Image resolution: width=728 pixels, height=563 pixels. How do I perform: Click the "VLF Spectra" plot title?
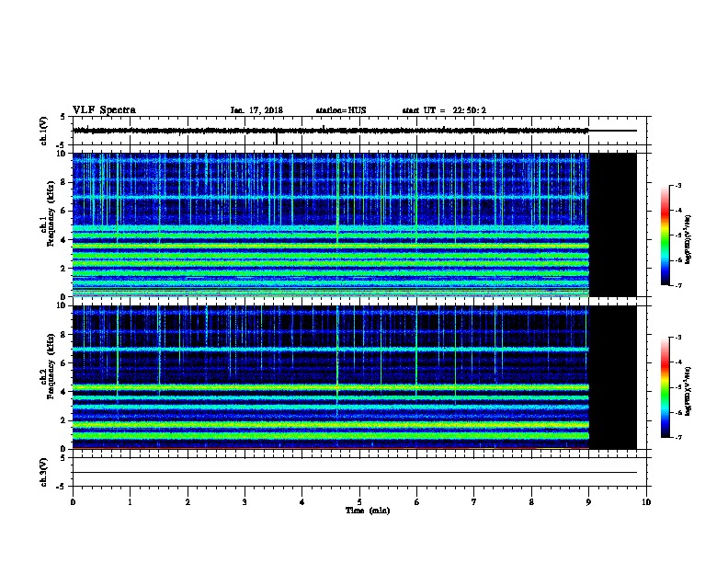click(104, 109)
